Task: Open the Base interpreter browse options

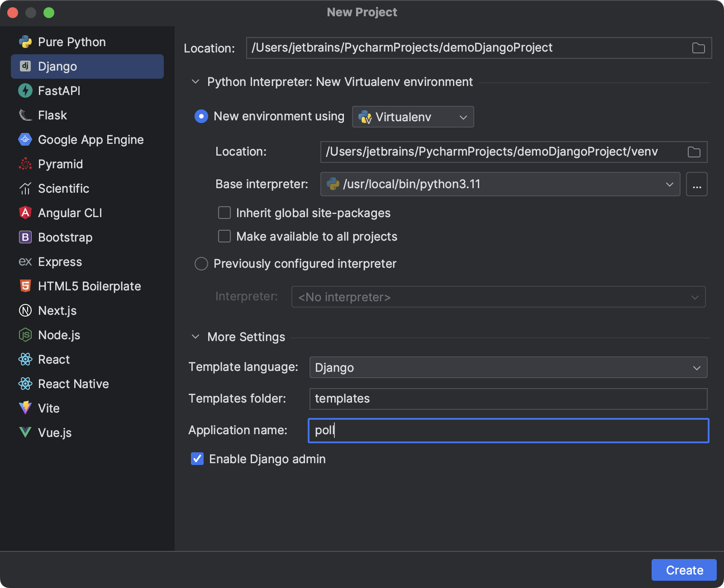Action: coord(697,184)
